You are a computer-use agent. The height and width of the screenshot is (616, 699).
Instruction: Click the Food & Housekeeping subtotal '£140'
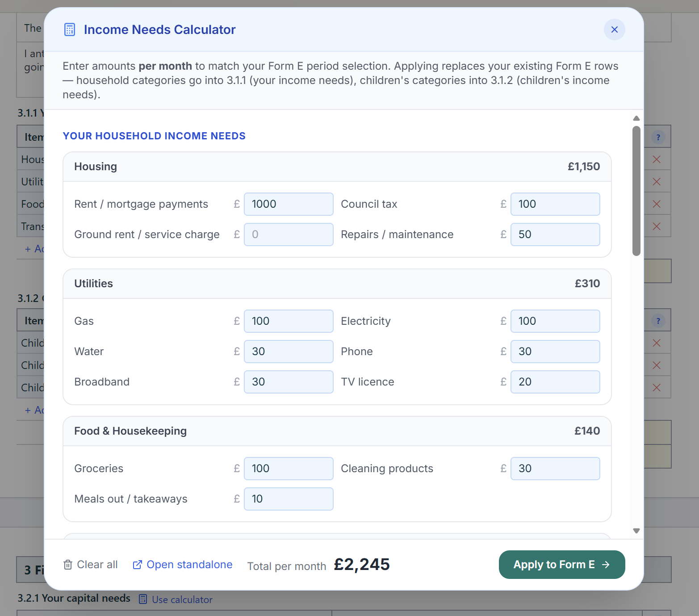[x=587, y=431]
